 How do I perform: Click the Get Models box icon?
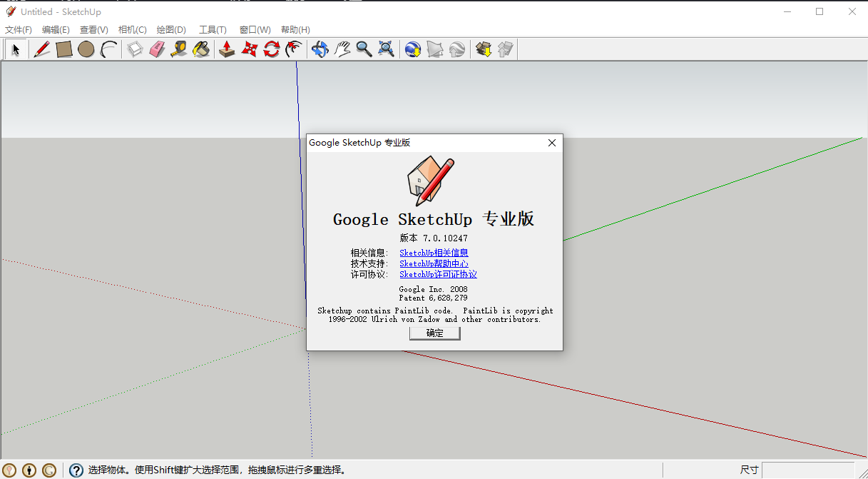coord(484,49)
